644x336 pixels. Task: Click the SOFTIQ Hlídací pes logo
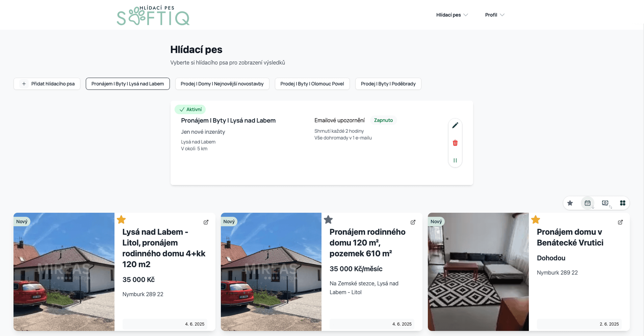(x=153, y=16)
